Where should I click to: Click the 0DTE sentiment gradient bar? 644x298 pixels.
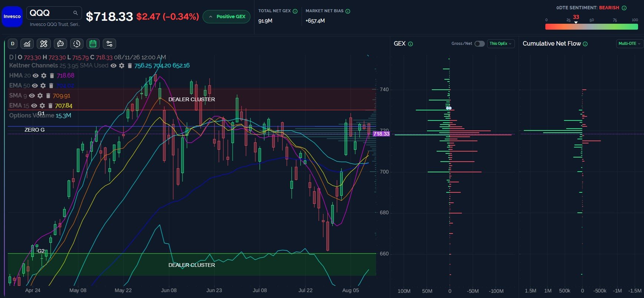pos(592,27)
